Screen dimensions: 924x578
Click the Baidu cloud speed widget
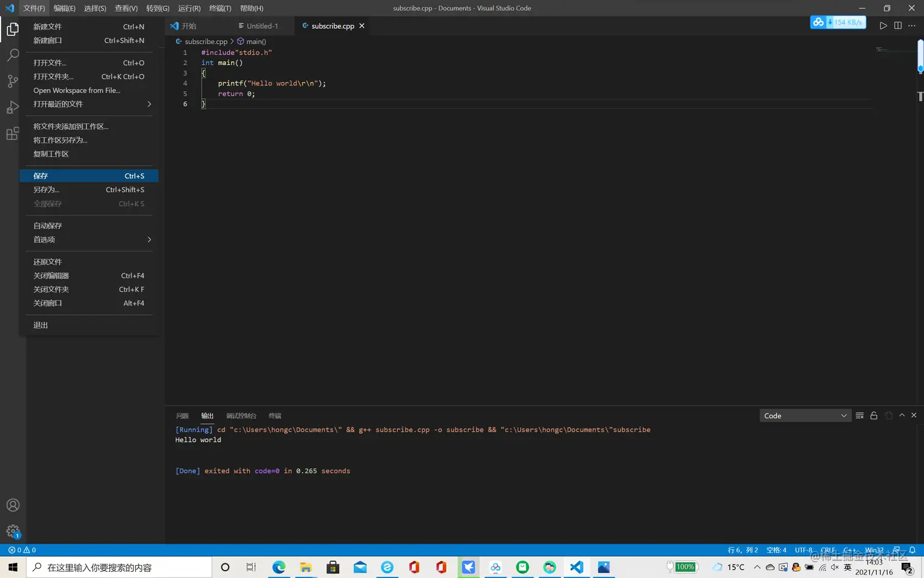pos(838,22)
